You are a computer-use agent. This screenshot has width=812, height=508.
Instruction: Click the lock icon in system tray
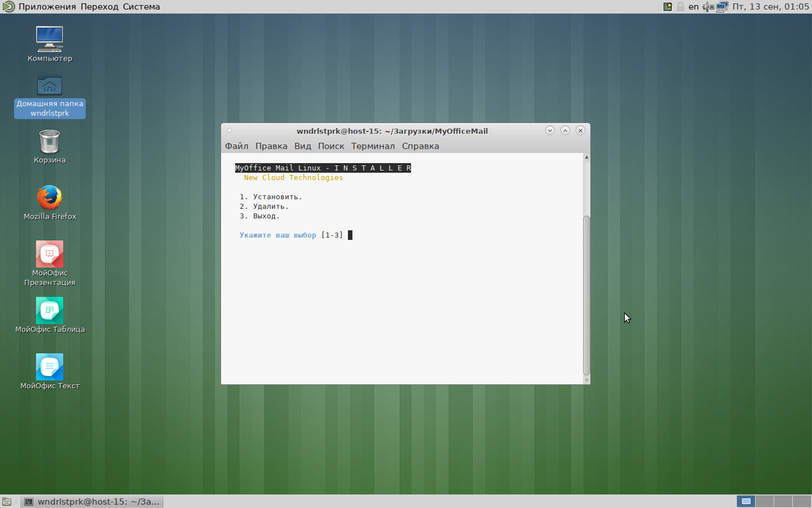point(681,7)
